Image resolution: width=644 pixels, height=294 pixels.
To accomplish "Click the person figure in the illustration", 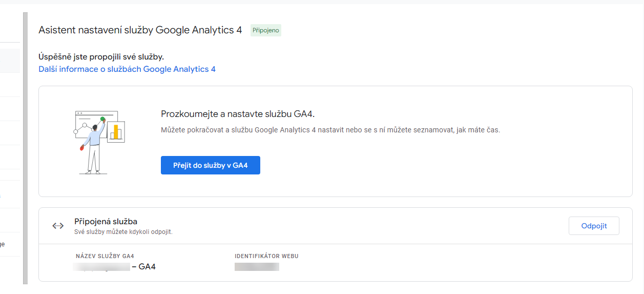I will pos(94,146).
